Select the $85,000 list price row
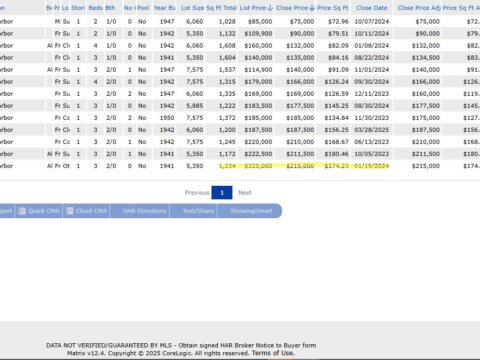Image resolution: width=480 pixels, height=360 pixels. [x=240, y=22]
